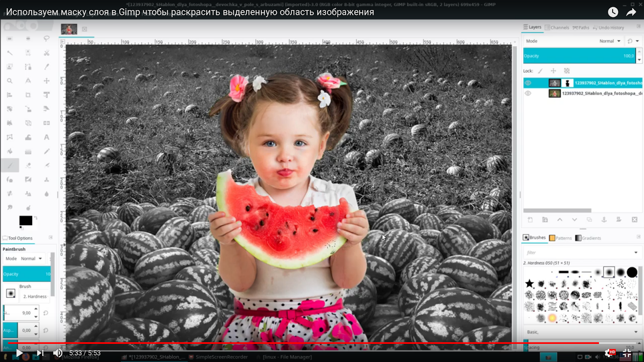644x362 pixels.
Task: Switch to the Layers tab
Action: click(532, 27)
